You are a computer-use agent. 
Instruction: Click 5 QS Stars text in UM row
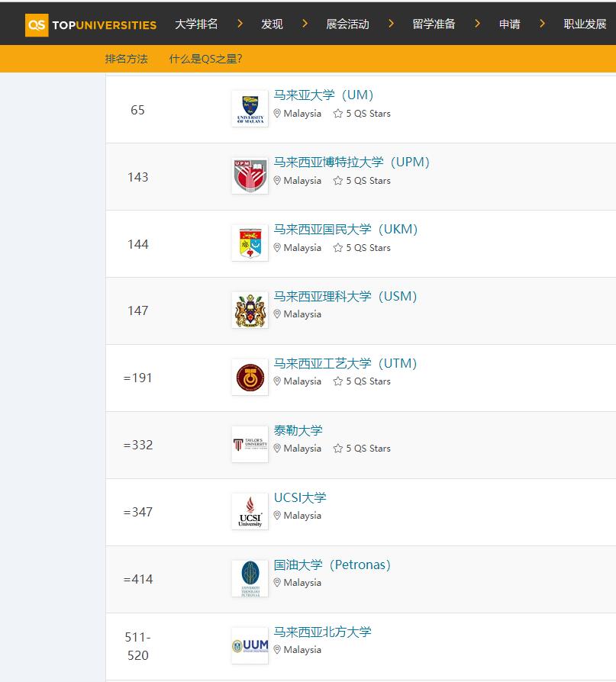[368, 114]
